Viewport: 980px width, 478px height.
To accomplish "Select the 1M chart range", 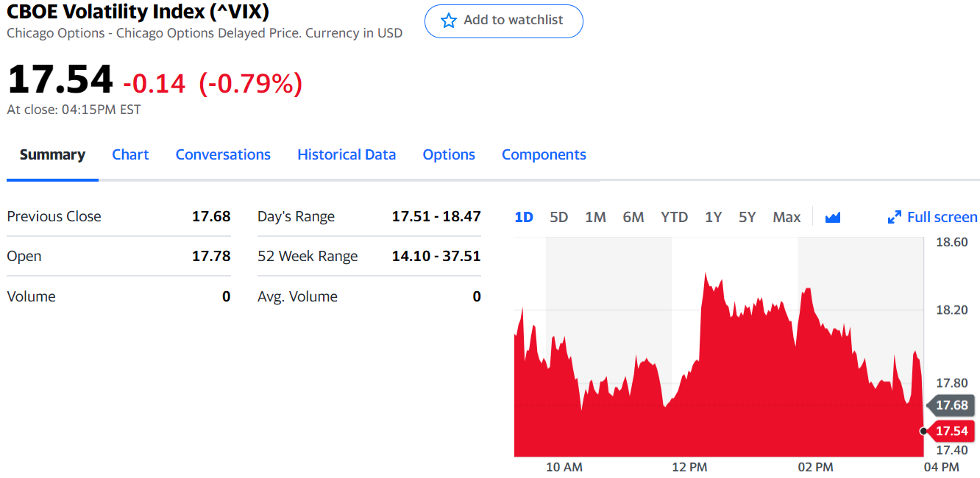I will pyautogui.click(x=595, y=217).
